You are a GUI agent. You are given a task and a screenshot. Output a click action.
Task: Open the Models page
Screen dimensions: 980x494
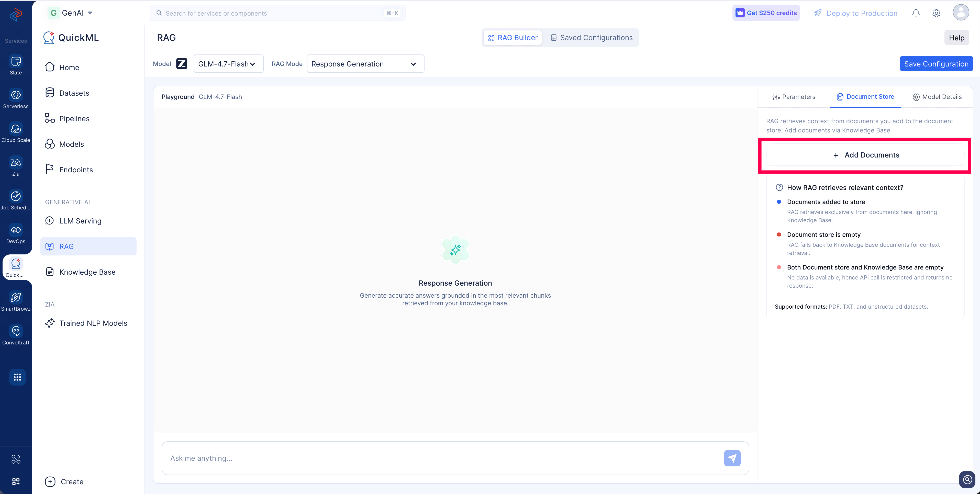pyautogui.click(x=88, y=144)
